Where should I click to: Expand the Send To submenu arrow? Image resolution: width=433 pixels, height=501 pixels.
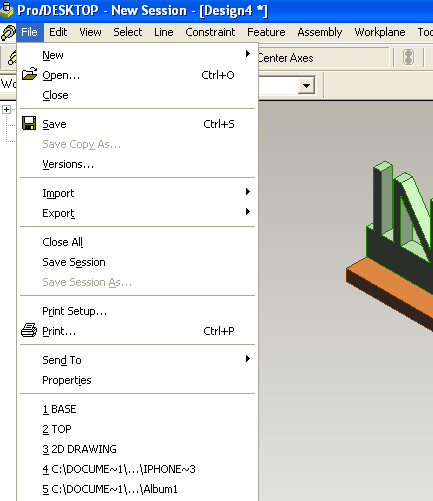tap(248, 359)
